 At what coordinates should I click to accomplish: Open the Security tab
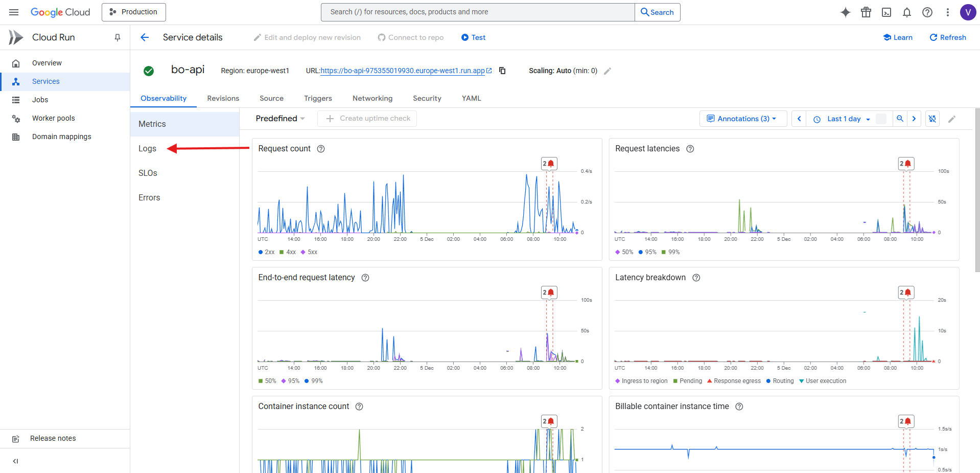click(427, 98)
